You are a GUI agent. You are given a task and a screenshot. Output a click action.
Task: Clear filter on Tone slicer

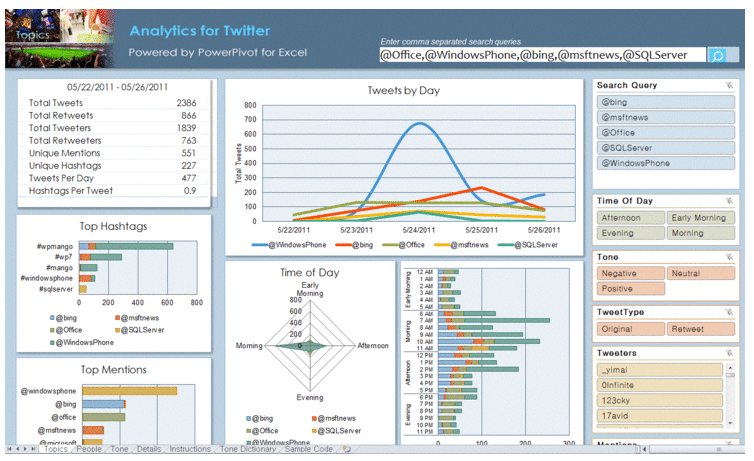point(729,257)
